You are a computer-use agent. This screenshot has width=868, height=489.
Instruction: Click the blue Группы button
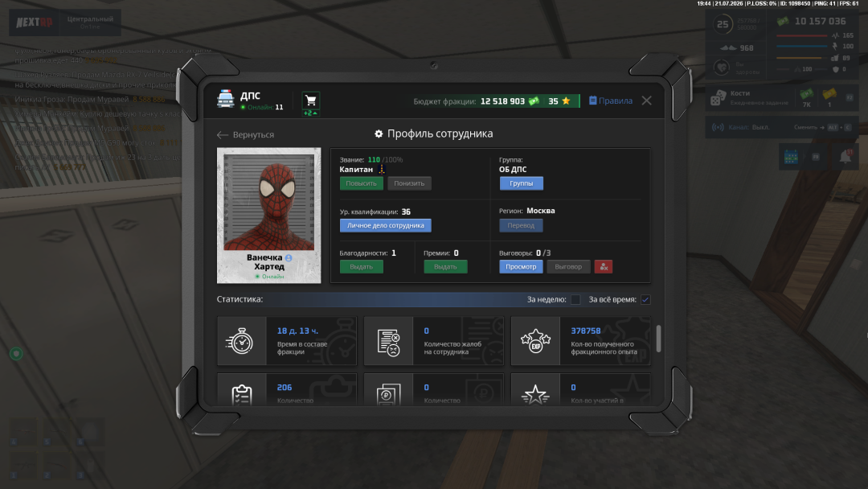pyautogui.click(x=521, y=183)
